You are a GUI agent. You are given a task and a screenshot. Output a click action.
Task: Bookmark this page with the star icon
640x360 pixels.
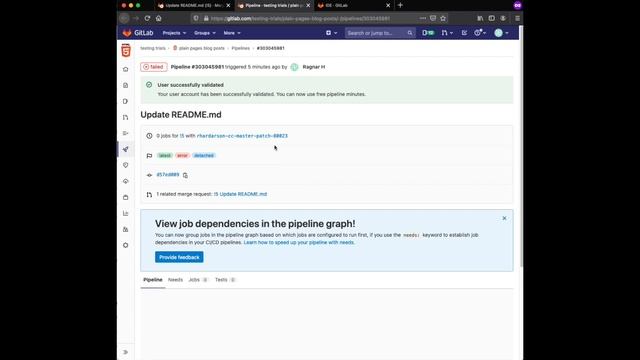(x=443, y=18)
